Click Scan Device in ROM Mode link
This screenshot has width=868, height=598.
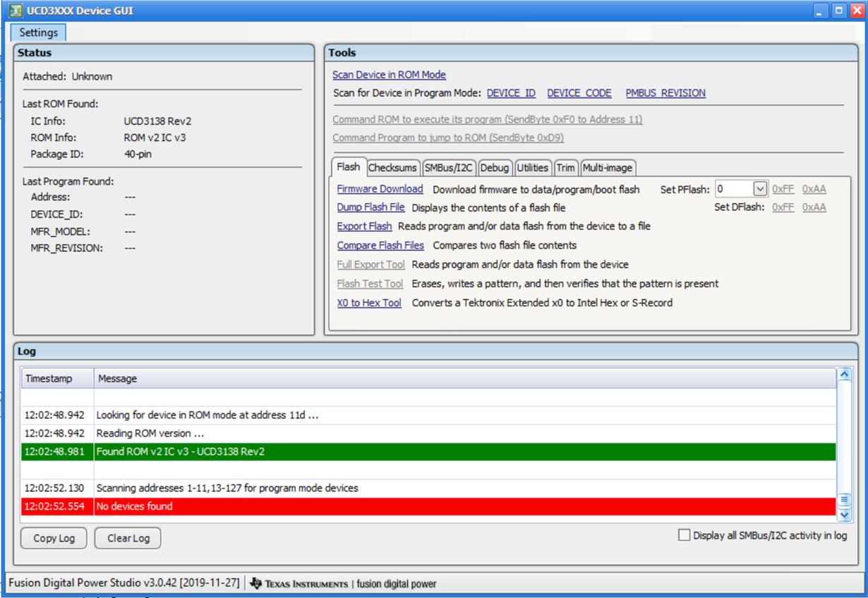[x=389, y=75]
